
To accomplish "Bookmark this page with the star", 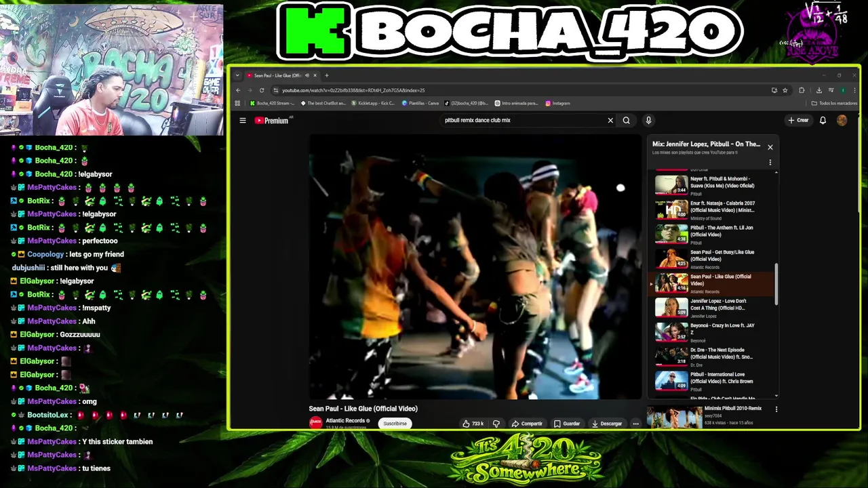I will point(785,90).
